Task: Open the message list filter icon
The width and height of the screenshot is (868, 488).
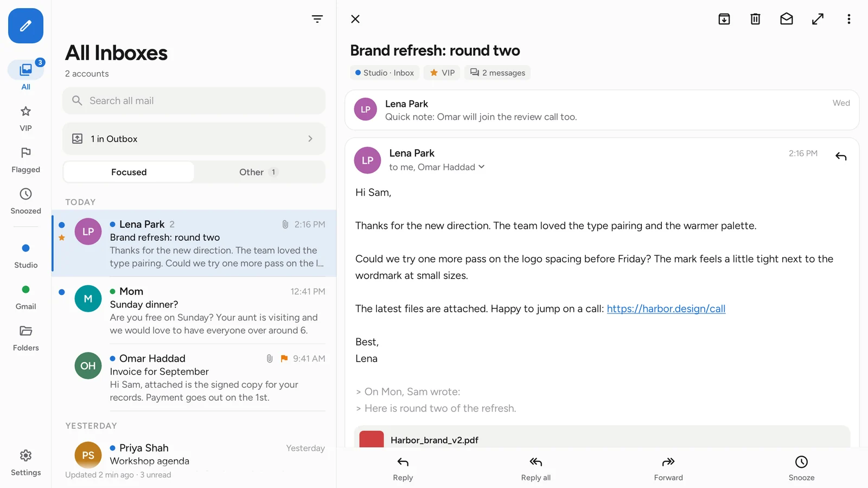Action: click(x=317, y=19)
